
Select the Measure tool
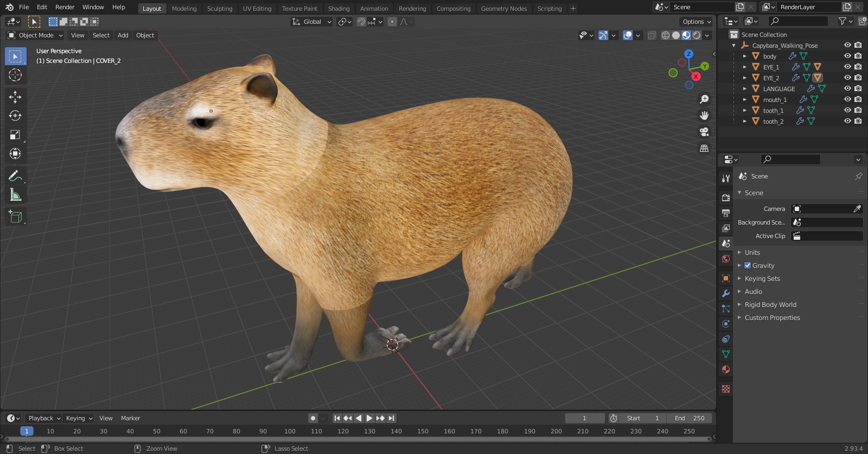(15, 195)
